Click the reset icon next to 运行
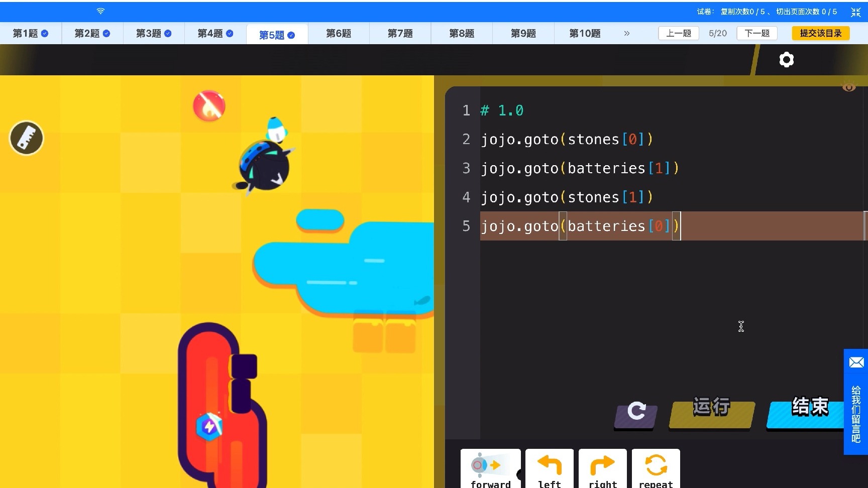 pyautogui.click(x=635, y=413)
